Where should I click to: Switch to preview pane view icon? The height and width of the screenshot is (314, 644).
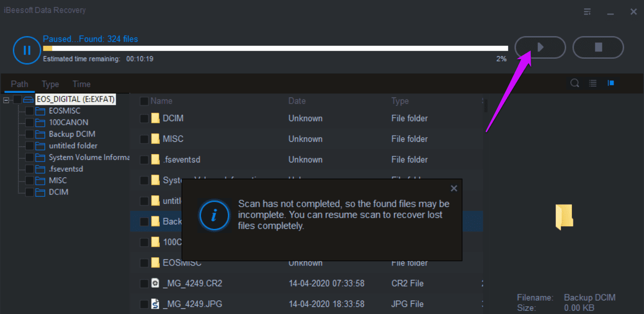[611, 83]
